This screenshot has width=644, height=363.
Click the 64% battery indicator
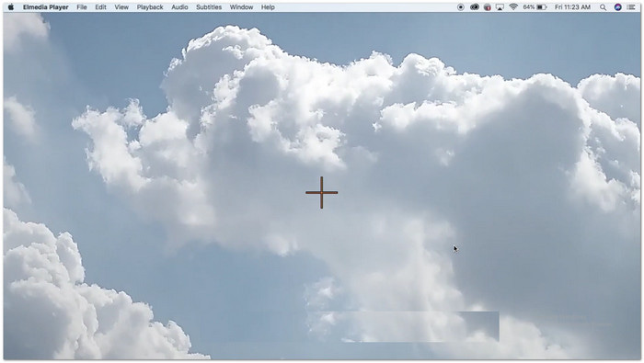pyautogui.click(x=535, y=7)
